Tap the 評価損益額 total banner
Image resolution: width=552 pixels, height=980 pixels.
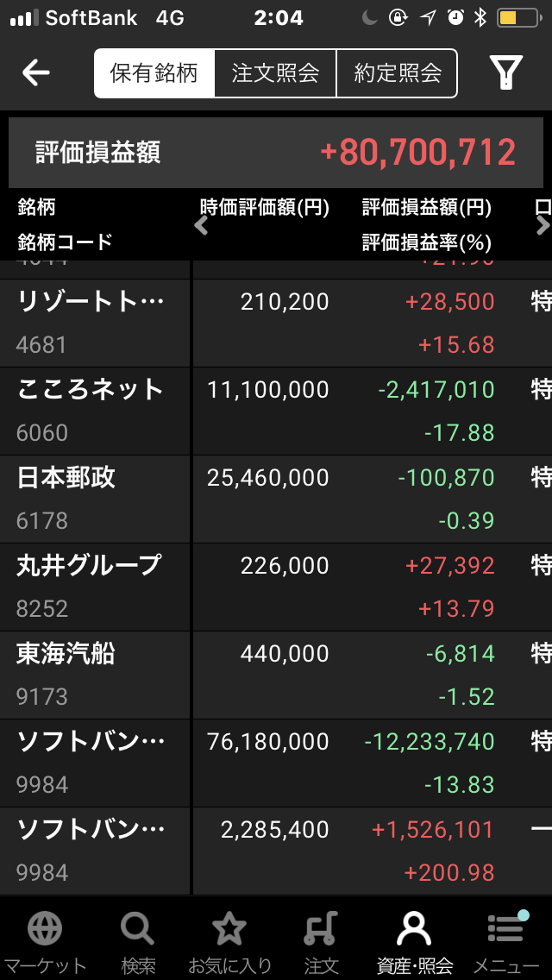[x=276, y=153]
